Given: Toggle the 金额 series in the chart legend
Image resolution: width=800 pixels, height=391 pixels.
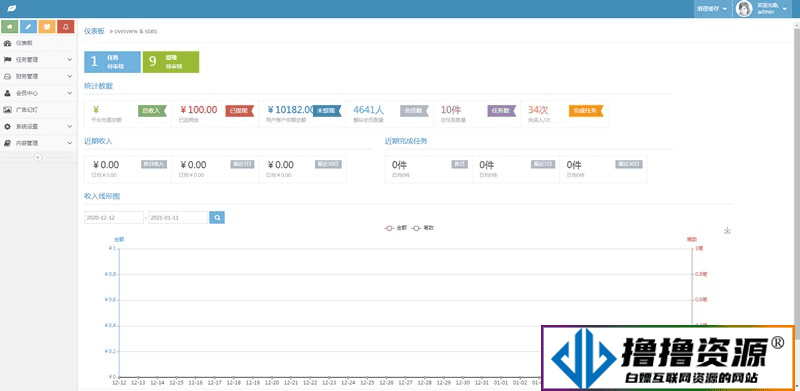Looking at the screenshot, I should 395,228.
